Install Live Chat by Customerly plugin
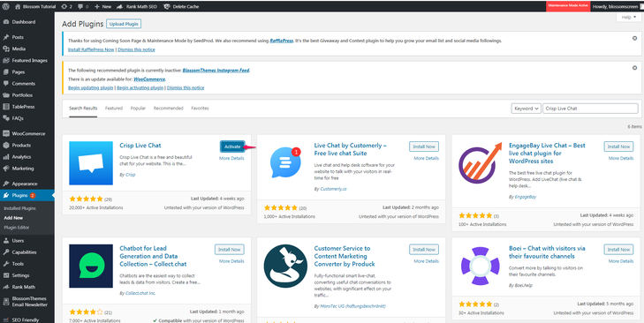The image size is (644, 323). [424, 146]
